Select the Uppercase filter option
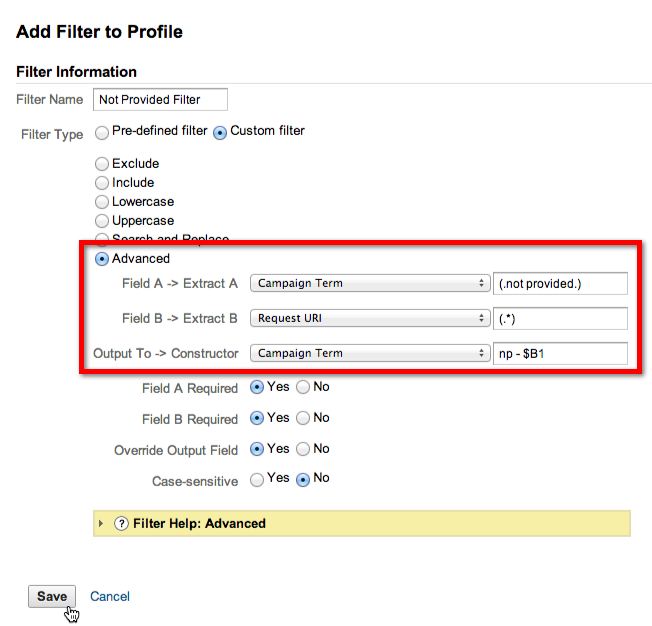The height and width of the screenshot is (626, 652). click(x=102, y=221)
